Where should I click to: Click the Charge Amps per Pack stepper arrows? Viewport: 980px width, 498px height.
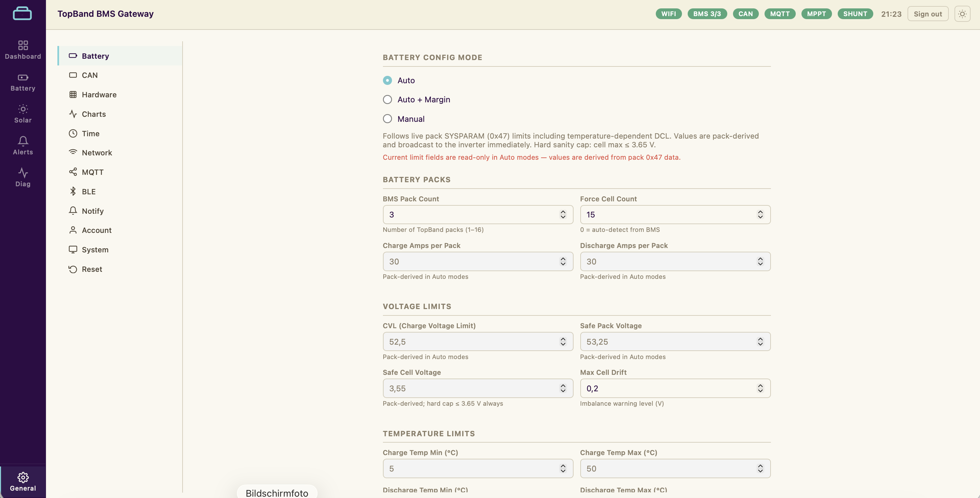pos(563,261)
